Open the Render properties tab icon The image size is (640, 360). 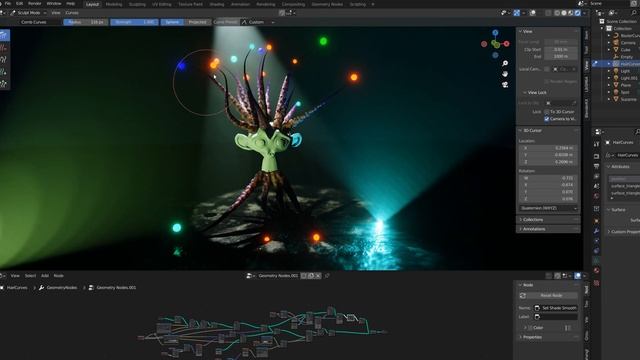(596, 156)
